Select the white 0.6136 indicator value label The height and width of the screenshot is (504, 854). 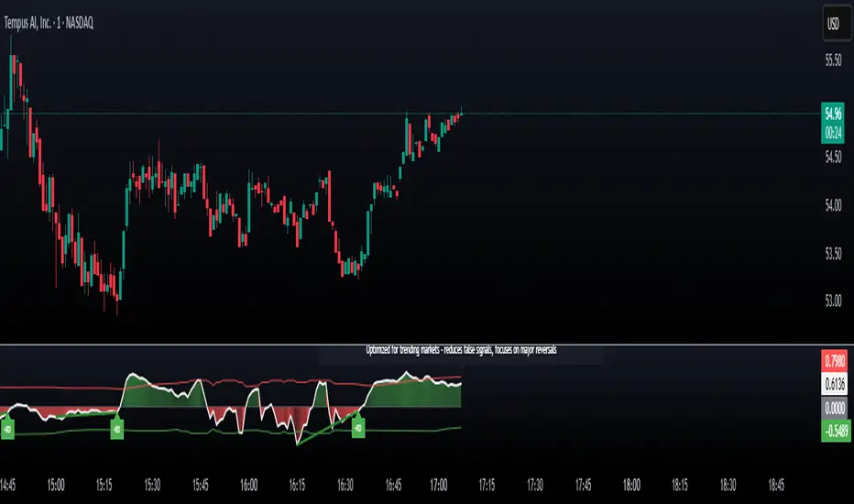point(835,384)
